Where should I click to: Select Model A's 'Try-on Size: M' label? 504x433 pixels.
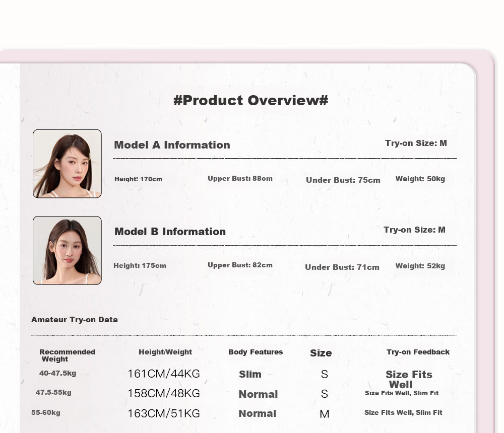pyautogui.click(x=416, y=143)
